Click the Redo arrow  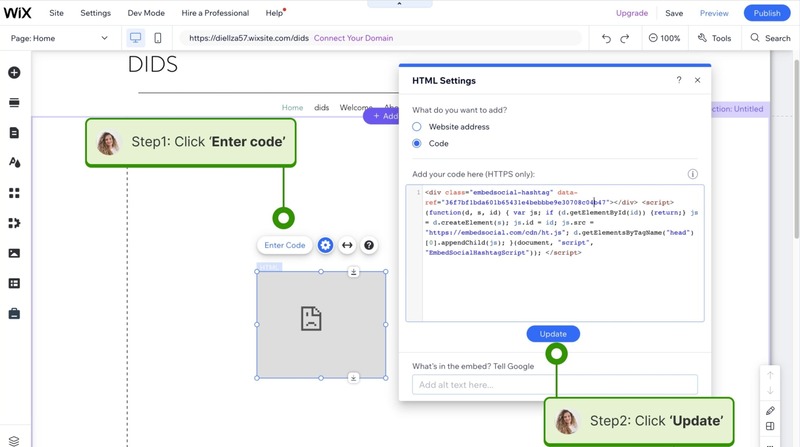point(624,38)
